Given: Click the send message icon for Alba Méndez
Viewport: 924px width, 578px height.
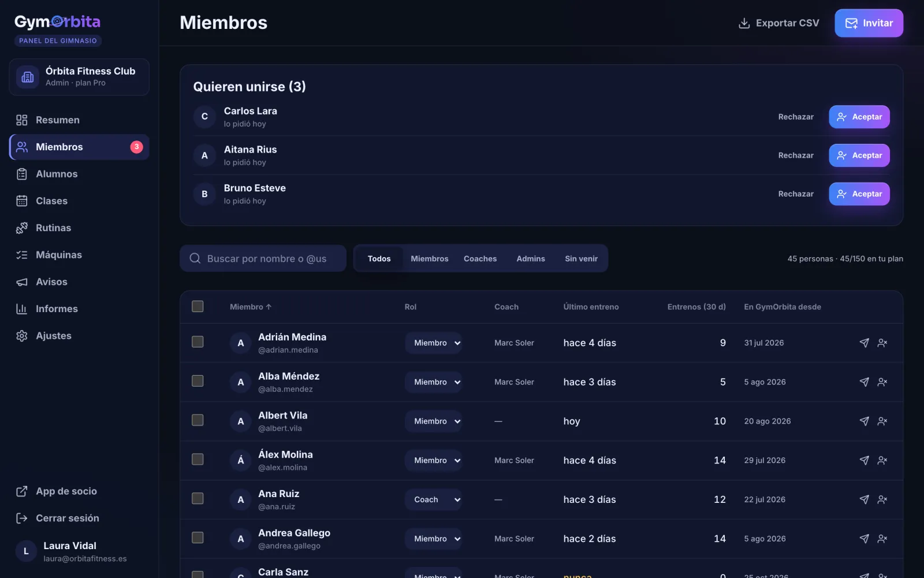Looking at the screenshot, I should point(864,382).
